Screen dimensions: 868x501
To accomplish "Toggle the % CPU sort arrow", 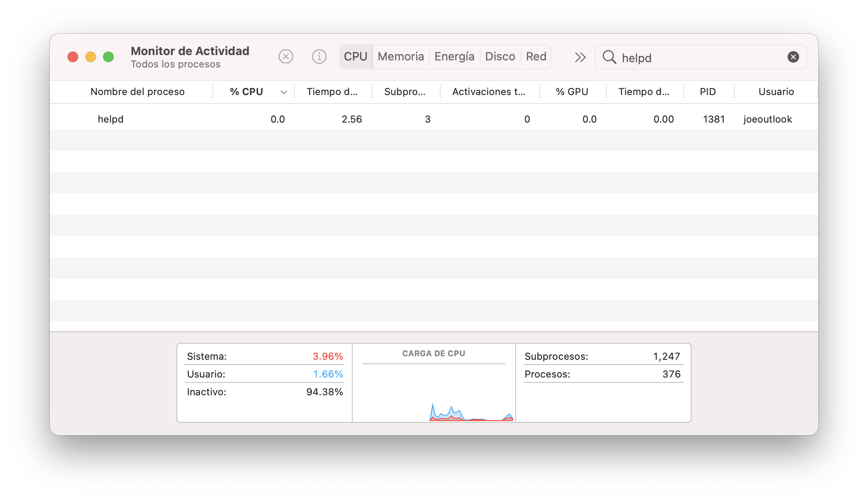I will click(283, 92).
